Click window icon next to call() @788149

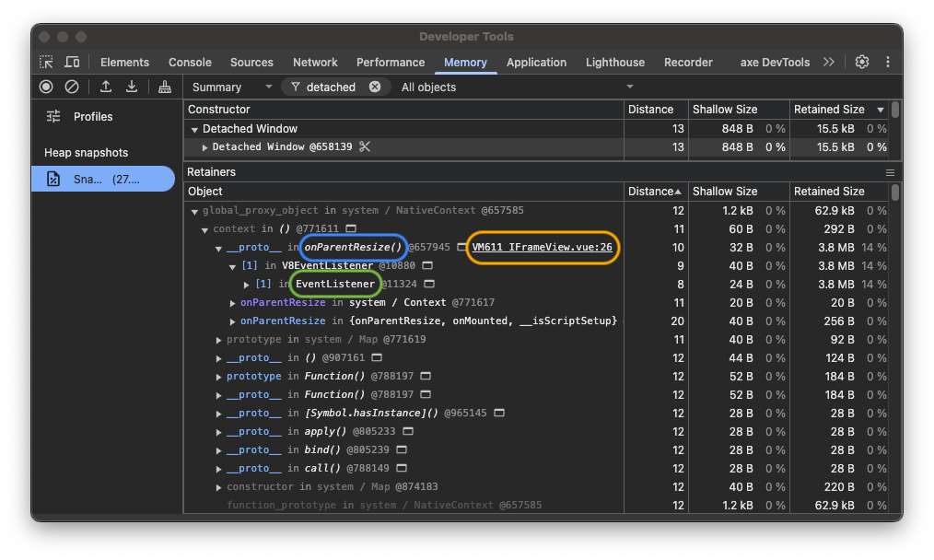pyautogui.click(x=402, y=468)
